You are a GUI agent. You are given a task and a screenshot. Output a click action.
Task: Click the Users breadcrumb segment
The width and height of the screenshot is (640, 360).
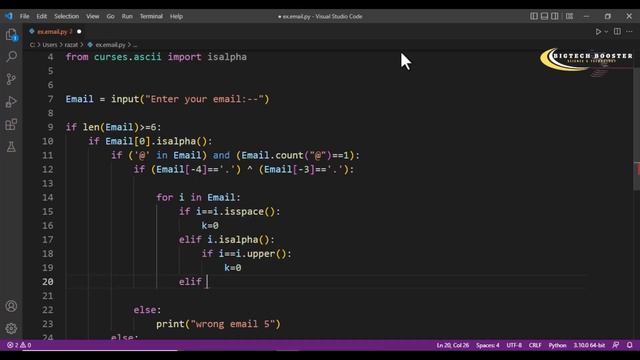50,45
